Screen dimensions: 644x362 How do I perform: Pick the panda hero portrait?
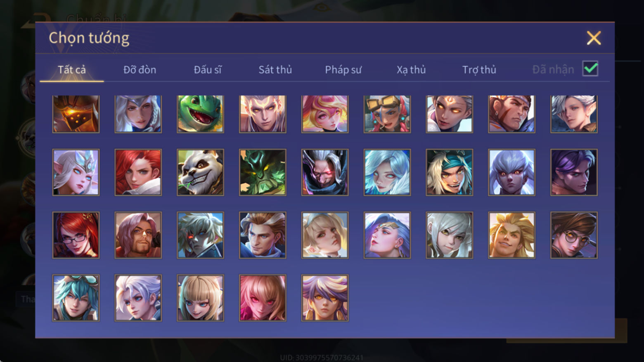point(200,172)
